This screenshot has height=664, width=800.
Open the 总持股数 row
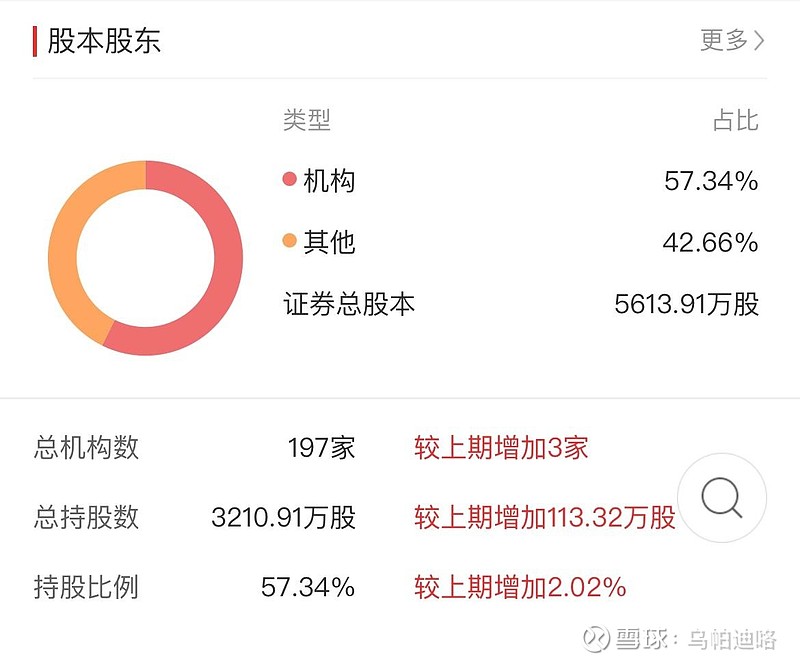click(x=355, y=517)
